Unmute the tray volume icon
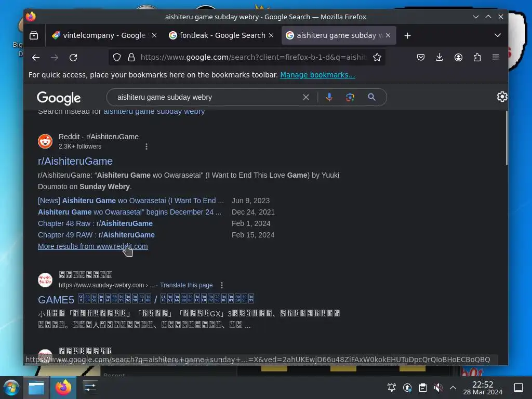This screenshot has width=532, height=399. [x=438, y=388]
